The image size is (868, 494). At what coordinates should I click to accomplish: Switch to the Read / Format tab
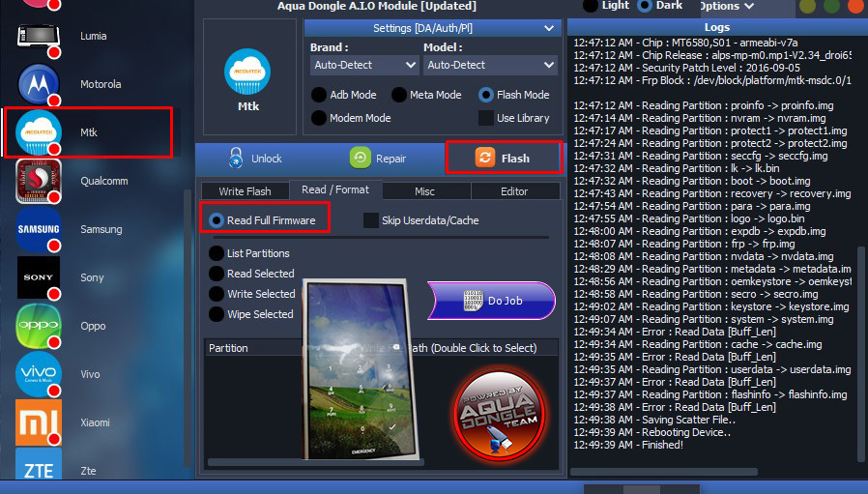pos(334,189)
